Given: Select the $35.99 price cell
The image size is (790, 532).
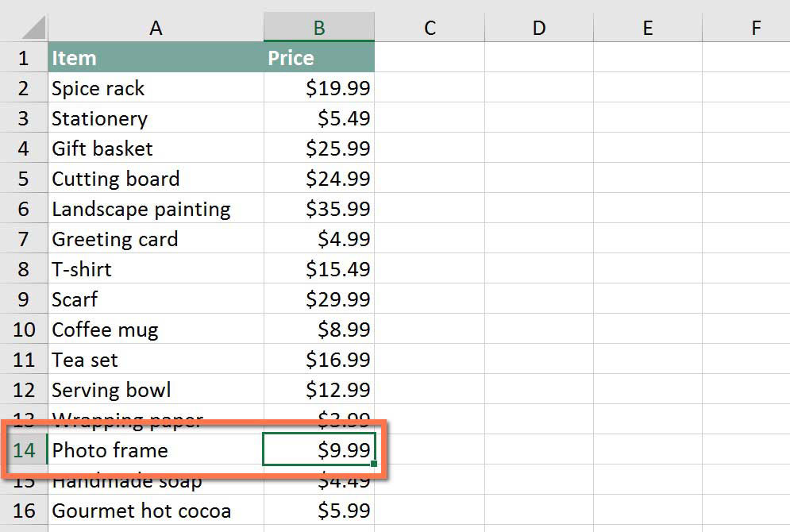Looking at the screenshot, I should (319, 209).
